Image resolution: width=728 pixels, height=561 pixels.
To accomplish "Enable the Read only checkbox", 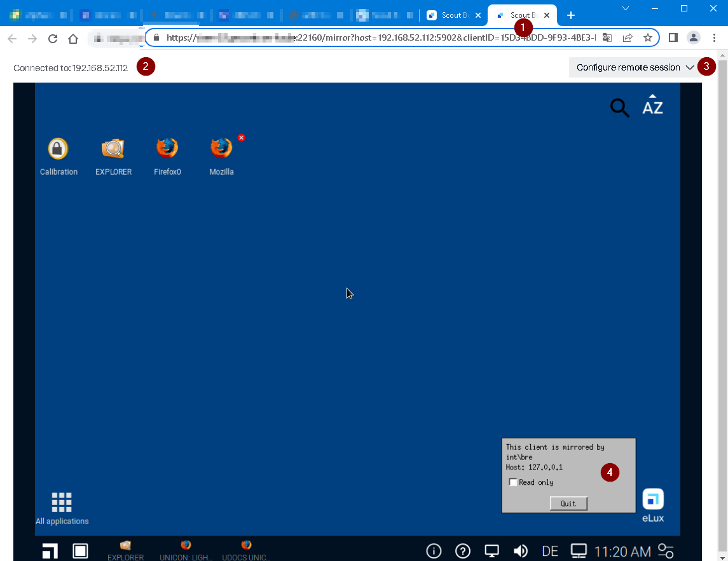I will point(513,482).
